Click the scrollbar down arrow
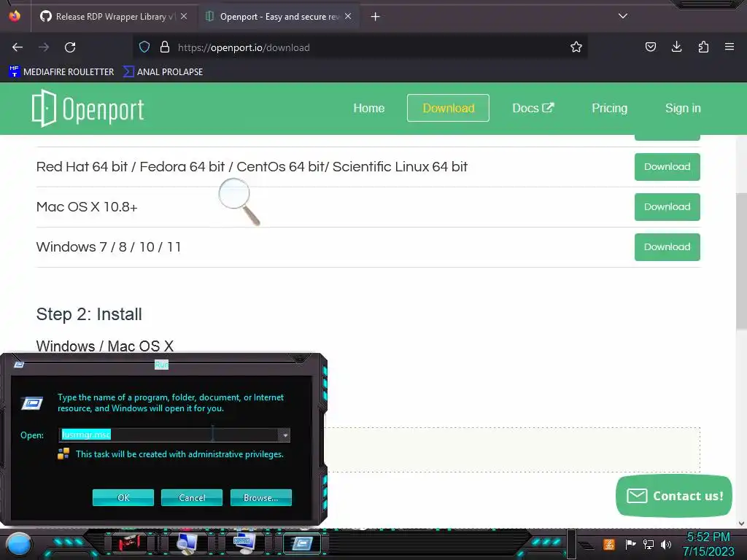 point(741,524)
